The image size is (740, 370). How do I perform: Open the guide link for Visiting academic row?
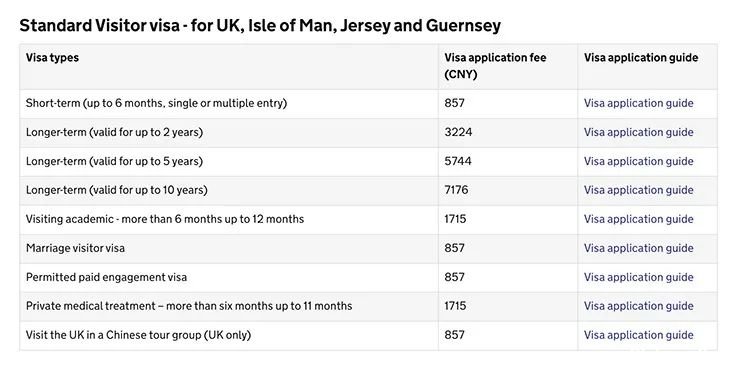click(x=639, y=219)
